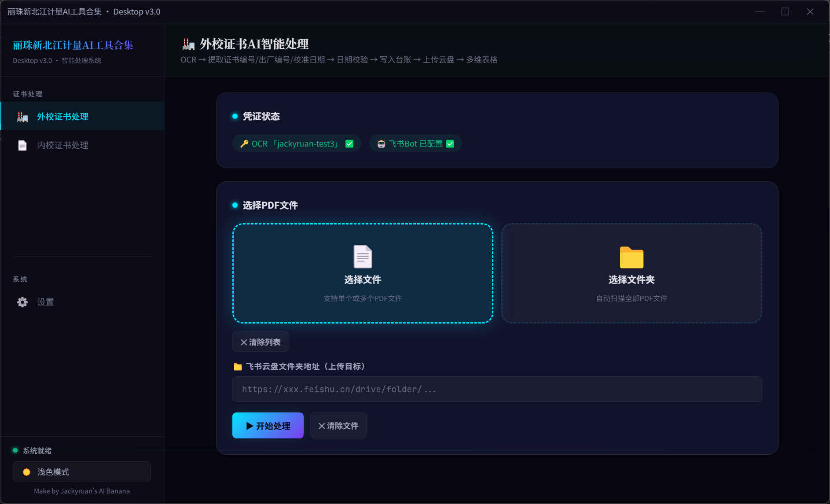Click the sun icon in 浅色模式 button

point(26,472)
